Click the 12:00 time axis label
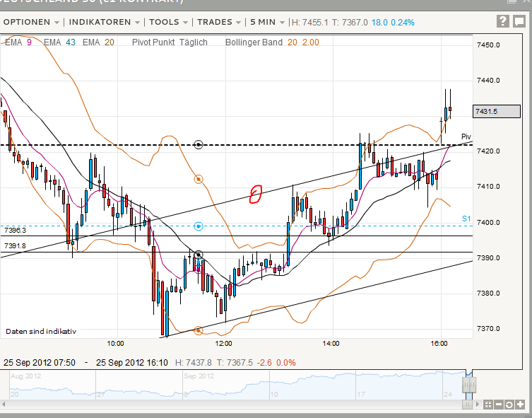 click(x=223, y=344)
